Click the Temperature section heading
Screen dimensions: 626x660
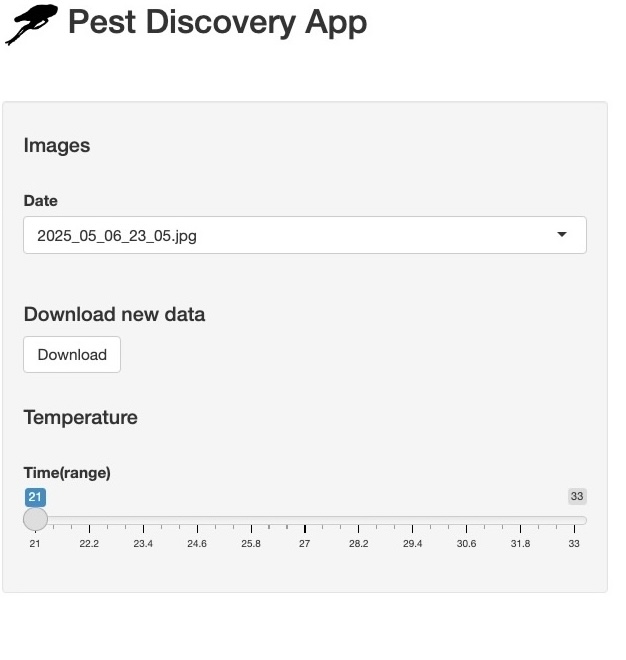80,418
